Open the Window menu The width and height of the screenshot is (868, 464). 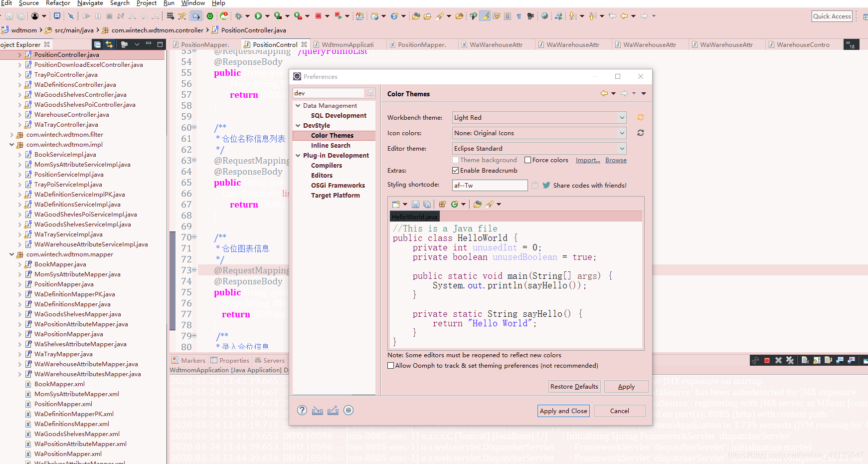tap(193, 3)
